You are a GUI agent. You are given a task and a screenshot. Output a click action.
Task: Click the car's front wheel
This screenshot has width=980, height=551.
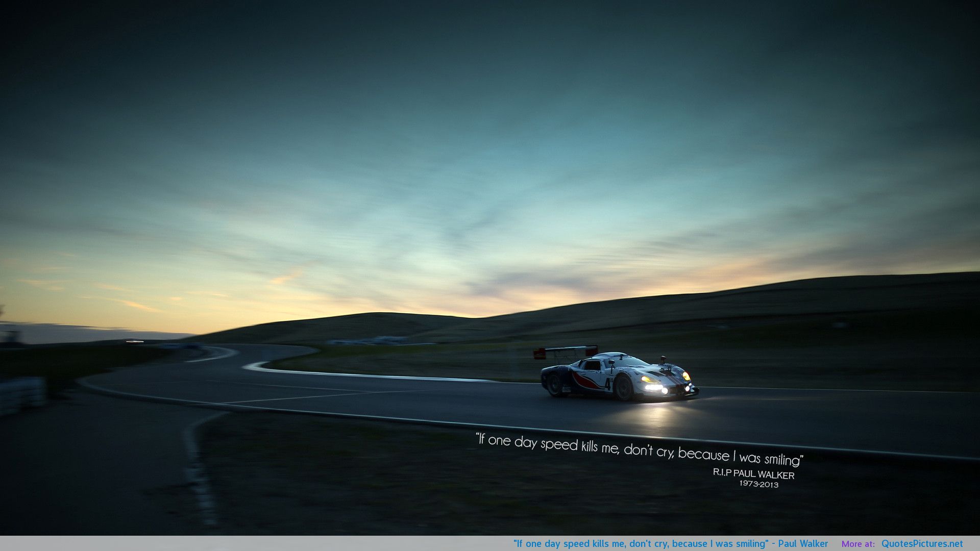[624, 388]
